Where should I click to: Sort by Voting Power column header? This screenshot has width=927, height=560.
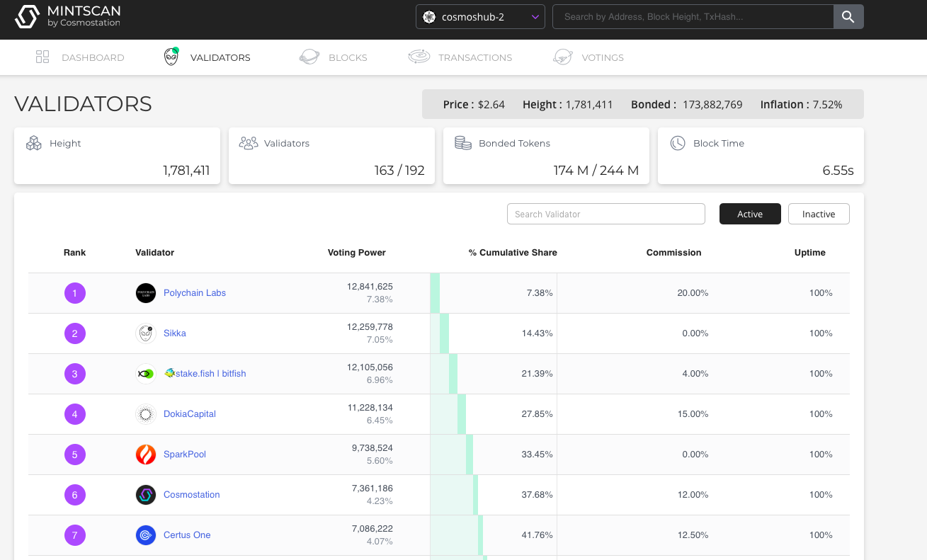(357, 253)
